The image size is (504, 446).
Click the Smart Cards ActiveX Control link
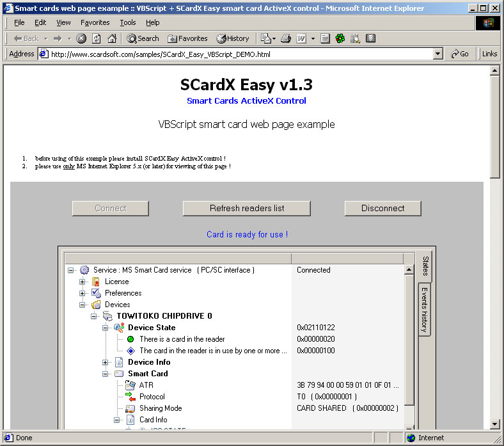246,100
